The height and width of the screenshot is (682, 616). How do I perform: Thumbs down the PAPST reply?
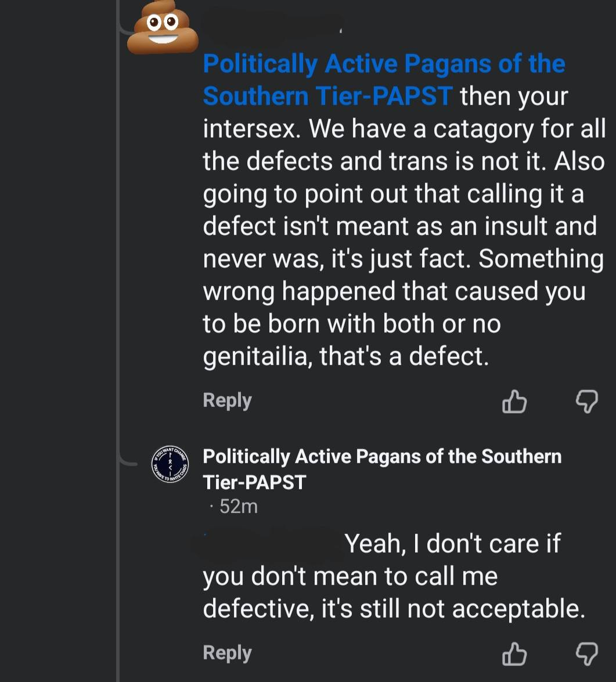(x=587, y=654)
